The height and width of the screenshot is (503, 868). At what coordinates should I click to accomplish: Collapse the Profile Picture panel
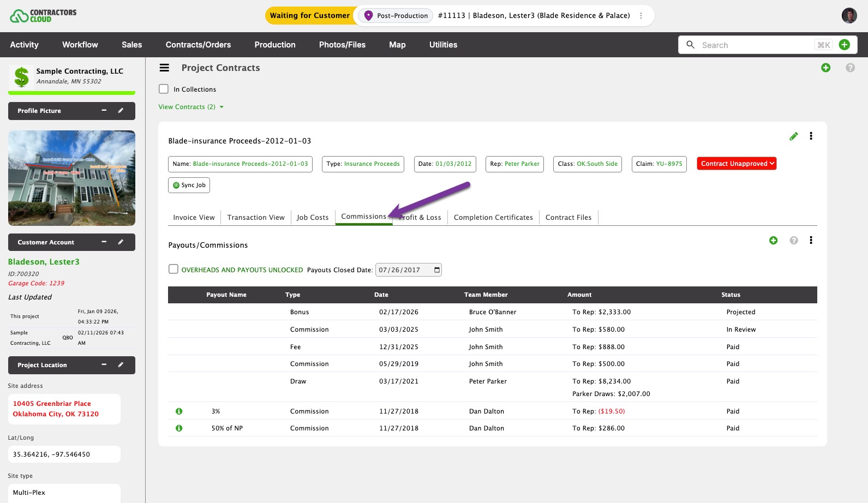(x=104, y=111)
